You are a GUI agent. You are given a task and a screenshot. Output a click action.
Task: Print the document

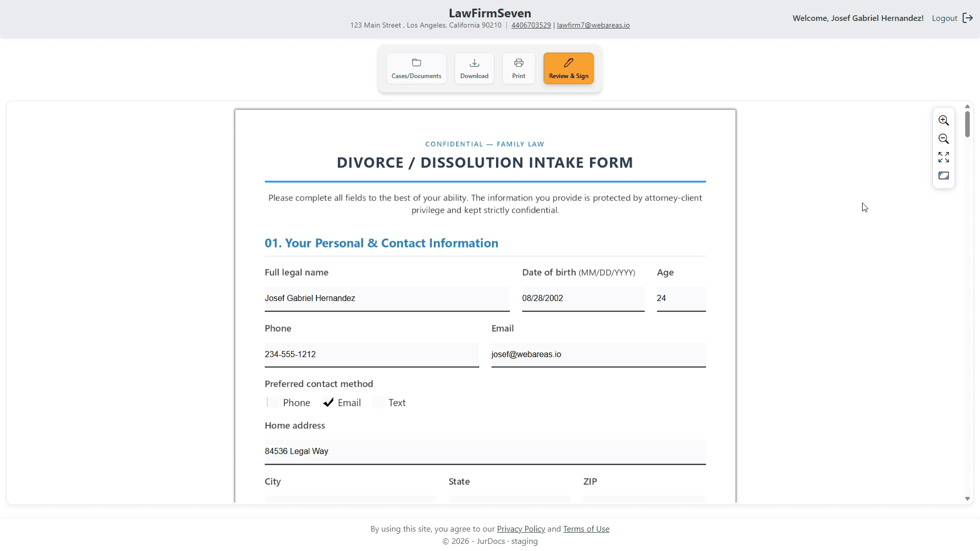[519, 68]
